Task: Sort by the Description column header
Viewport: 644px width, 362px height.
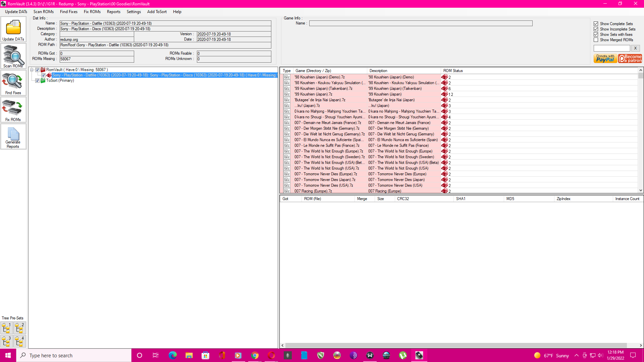Action: point(404,71)
